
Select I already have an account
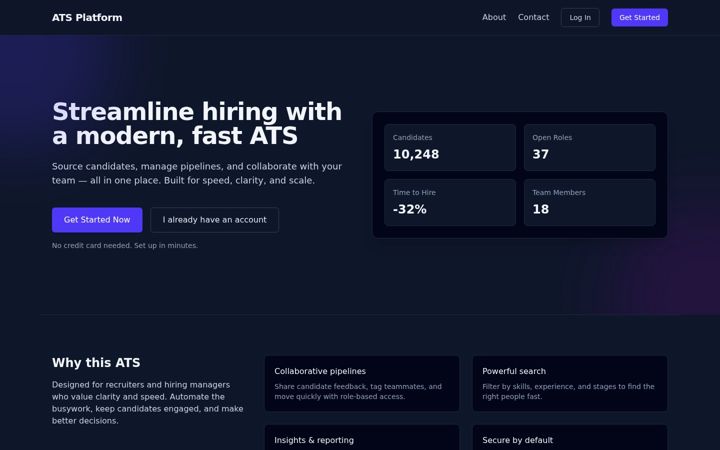point(214,220)
